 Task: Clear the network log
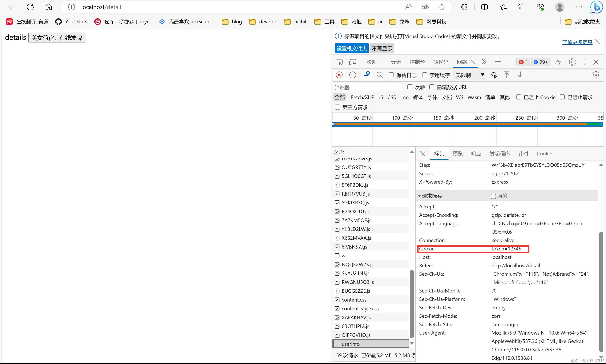(352, 75)
